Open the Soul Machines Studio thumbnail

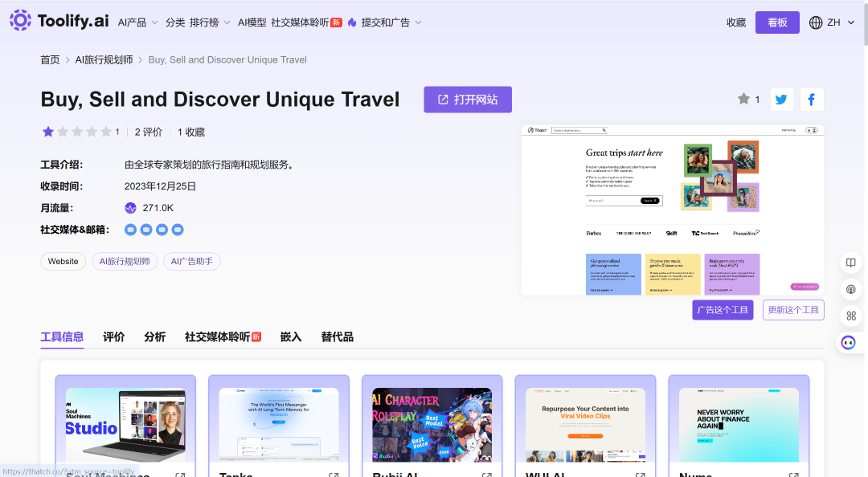[x=125, y=425]
